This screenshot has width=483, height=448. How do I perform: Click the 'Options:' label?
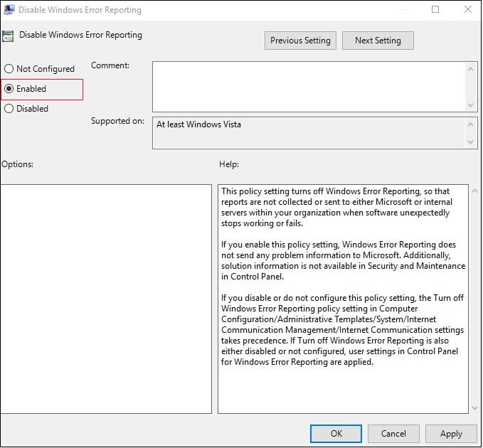[18, 164]
